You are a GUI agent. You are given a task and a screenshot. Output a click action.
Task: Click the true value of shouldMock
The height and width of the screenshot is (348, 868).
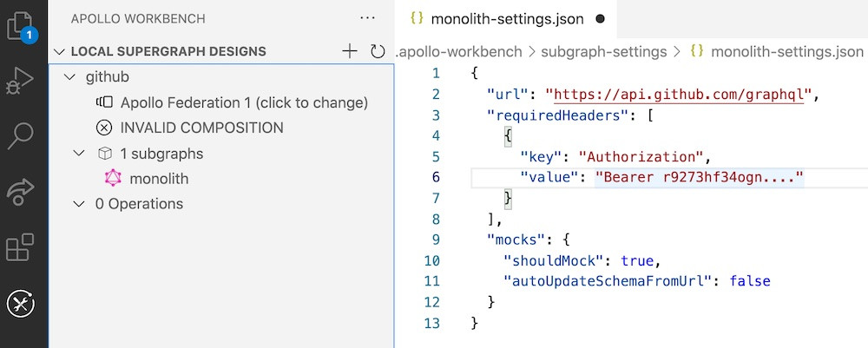point(637,260)
